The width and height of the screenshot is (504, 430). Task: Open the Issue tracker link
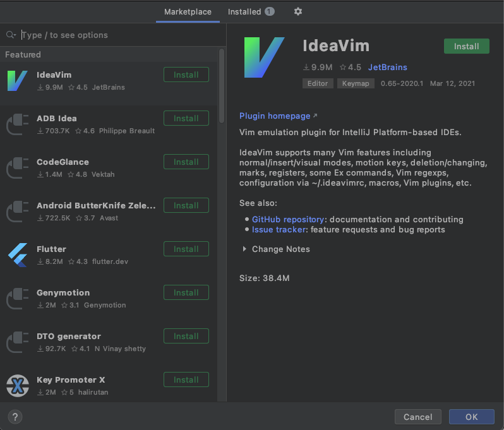click(x=279, y=229)
